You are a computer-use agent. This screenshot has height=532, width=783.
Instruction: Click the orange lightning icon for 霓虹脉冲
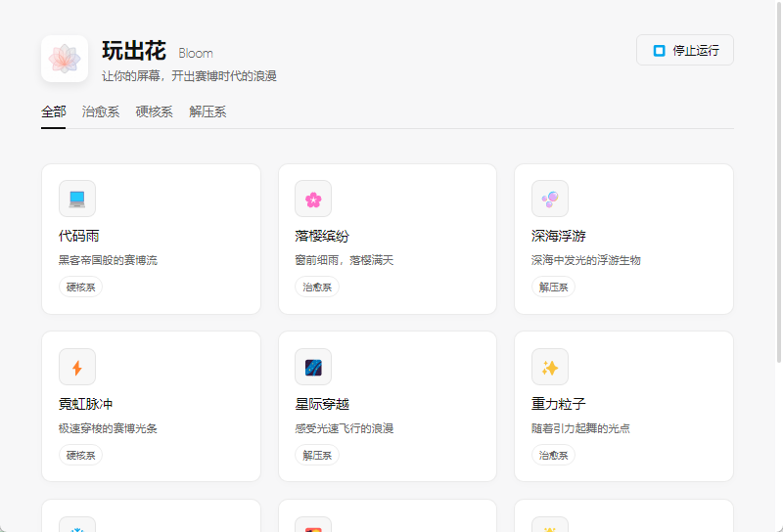pyautogui.click(x=77, y=367)
